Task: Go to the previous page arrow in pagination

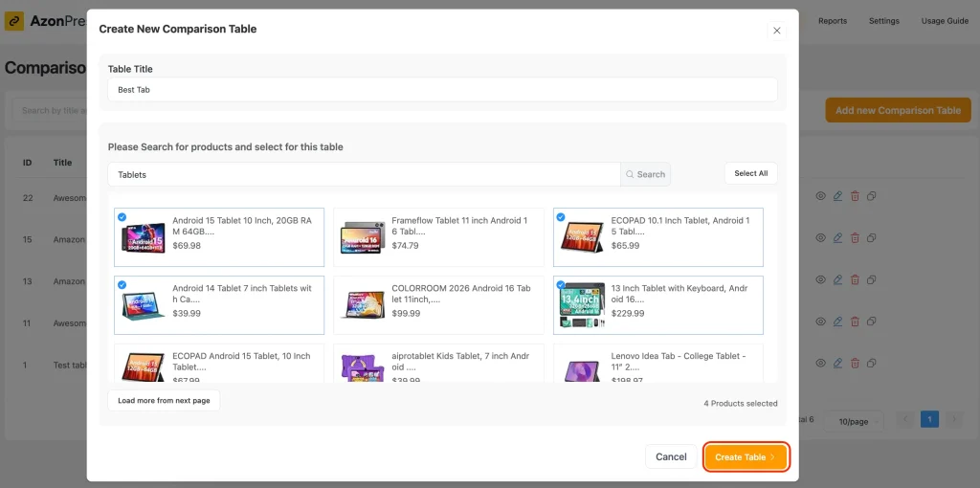Action: 905,419
